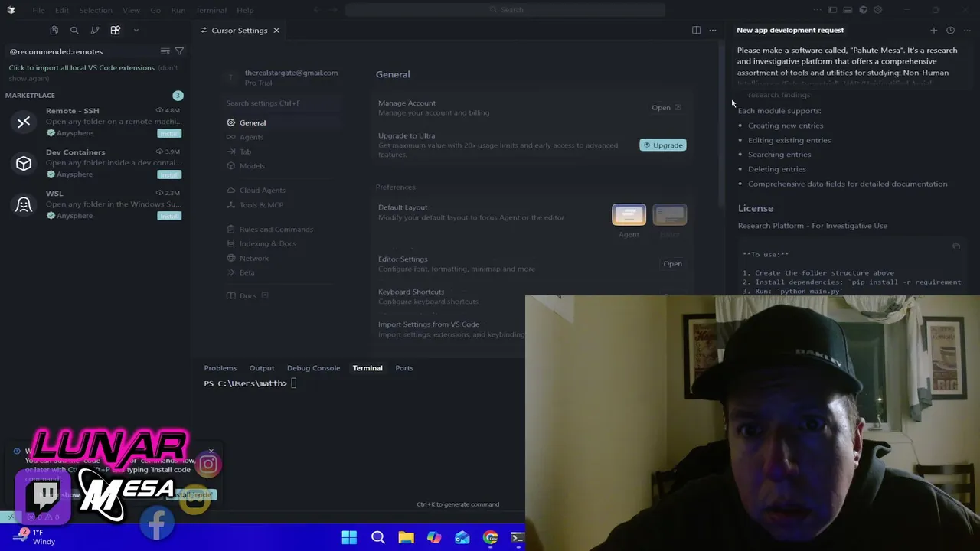The width and height of the screenshot is (980, 551).
Task: Open the Dev Containers extension entry
Action: (93, 163)
